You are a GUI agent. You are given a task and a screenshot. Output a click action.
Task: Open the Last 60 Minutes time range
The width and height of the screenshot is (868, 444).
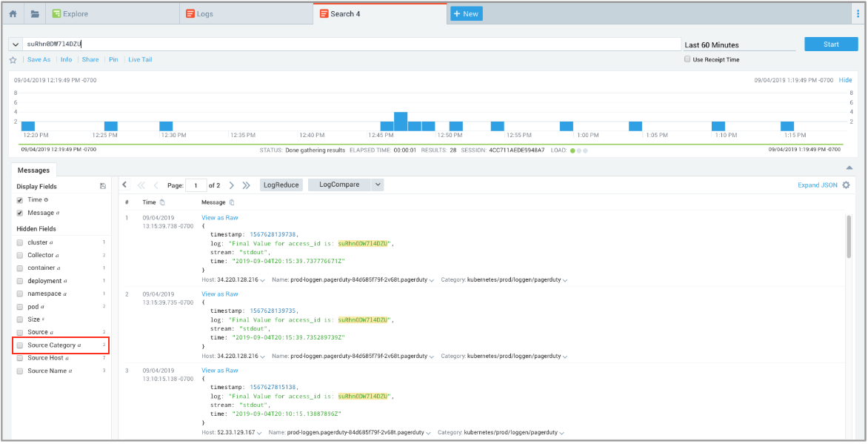(x=738, y=44)
